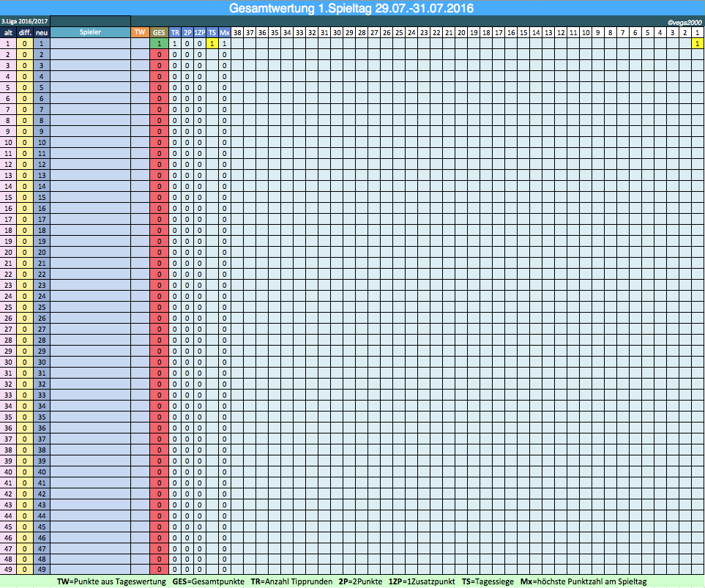The image size is (705, 588).
Task: Click the 'Spieler' column header
Action: 91,32
